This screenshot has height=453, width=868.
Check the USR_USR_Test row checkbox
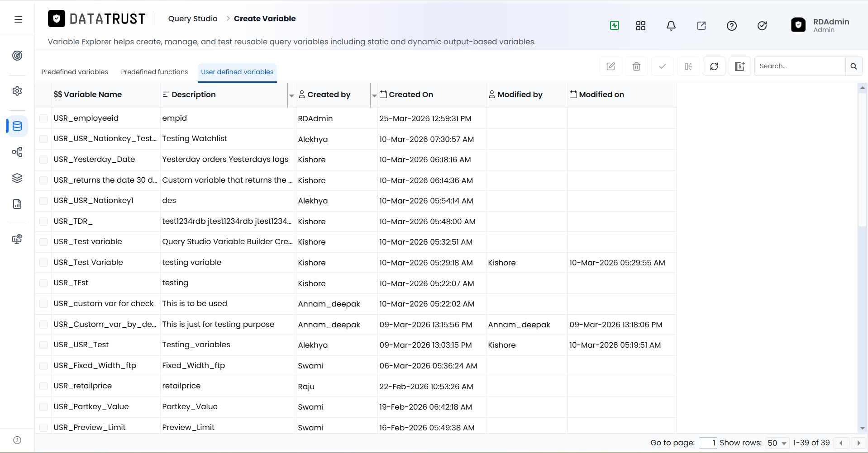click(43, 345)
